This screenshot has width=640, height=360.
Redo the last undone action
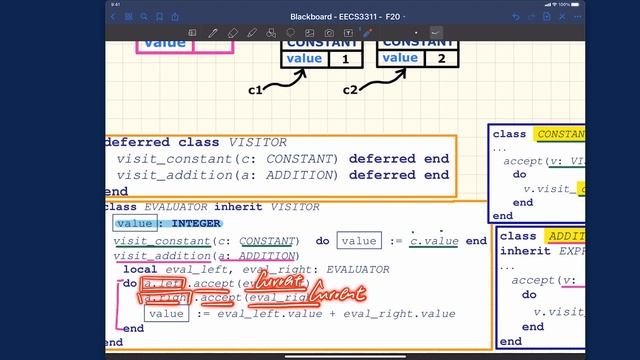531,17
